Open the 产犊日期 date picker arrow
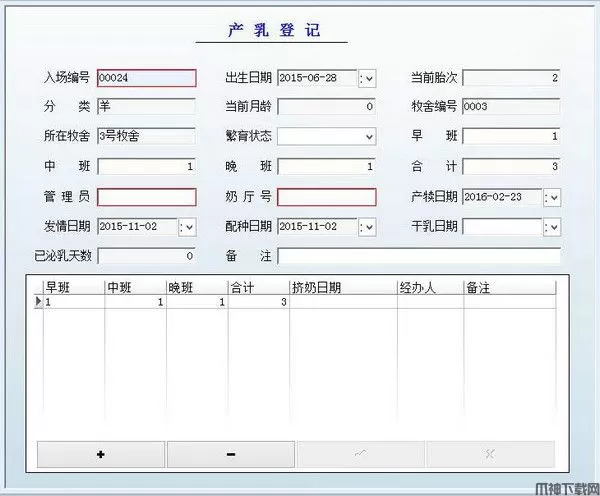600x496 pixels. [x=552, y=197]
